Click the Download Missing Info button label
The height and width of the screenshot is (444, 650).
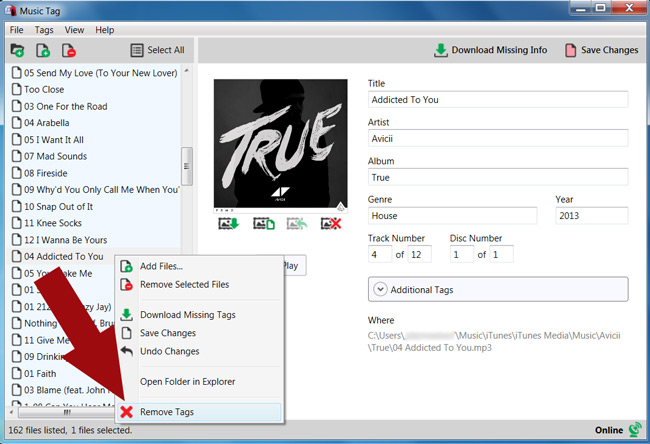click(499, 50)
